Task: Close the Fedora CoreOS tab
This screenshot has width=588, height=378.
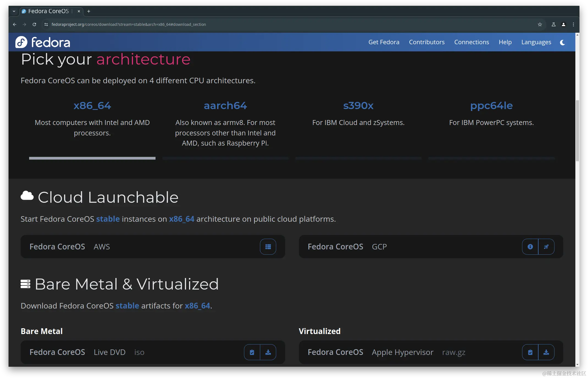Action: click(x=79, y=11)
